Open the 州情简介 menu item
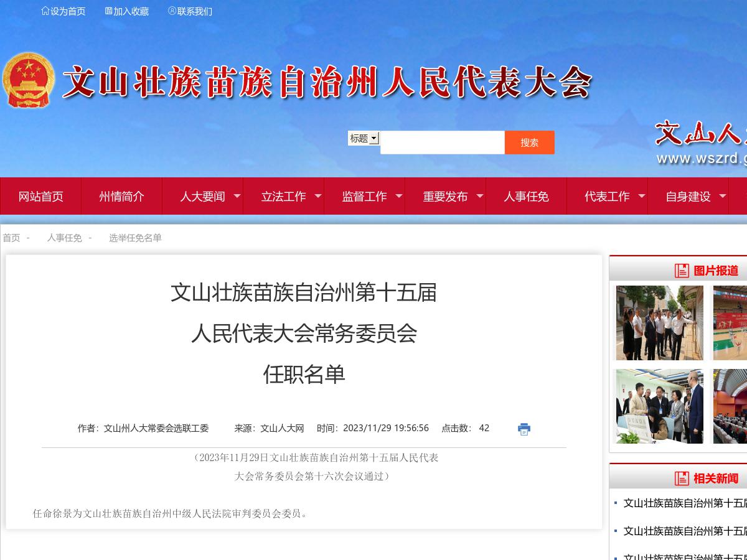The width and height of the screenshot is (747, 560). click(x=122, y=196)
